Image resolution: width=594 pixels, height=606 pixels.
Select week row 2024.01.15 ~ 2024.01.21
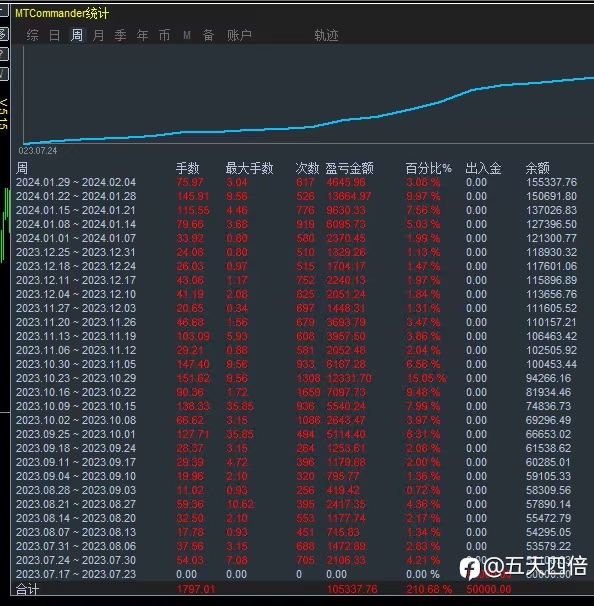point(296,210)
